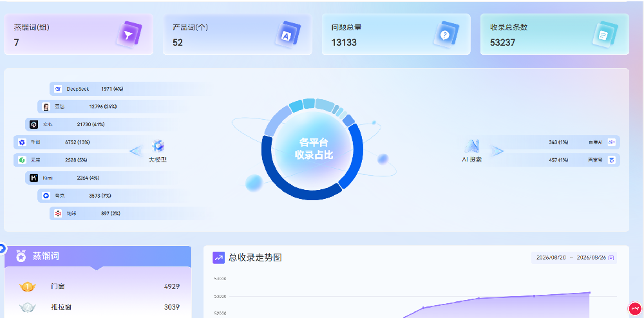Click the red floating button at bottom right
The height and width of the screenshot is (318, 644).
click(x=635, y=308)
